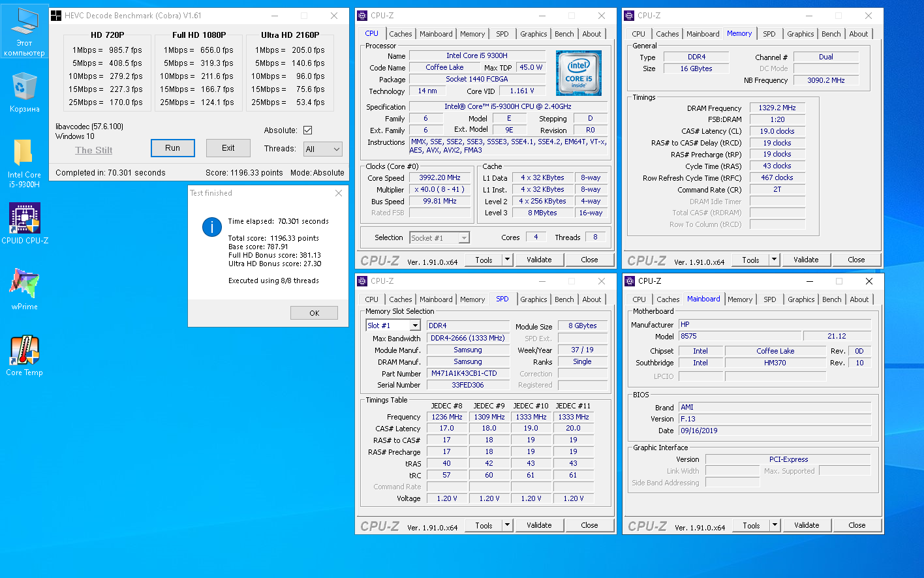Click Validate in the CPU tab window
924x578 pixels.
tap(539, 260)
